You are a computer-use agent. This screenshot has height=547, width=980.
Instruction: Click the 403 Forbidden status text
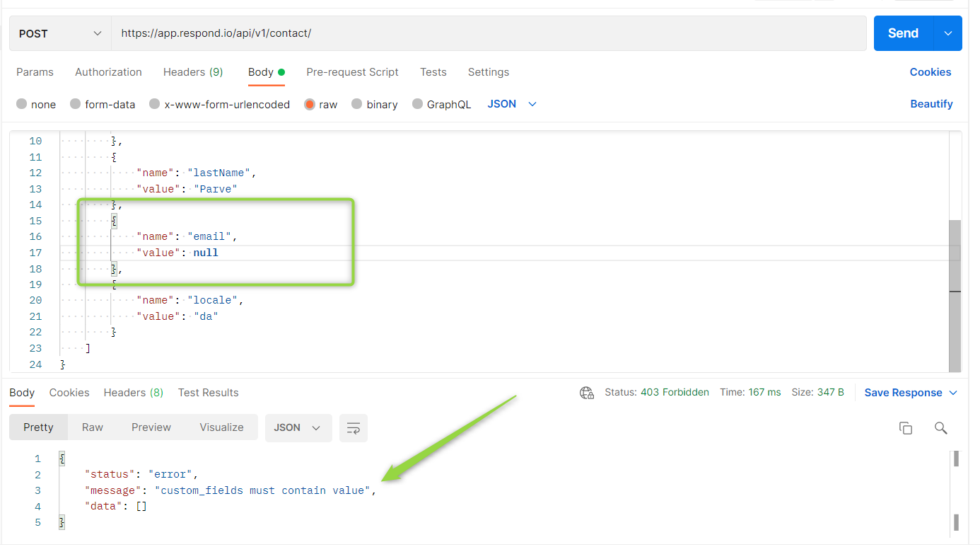coord(675,392)
